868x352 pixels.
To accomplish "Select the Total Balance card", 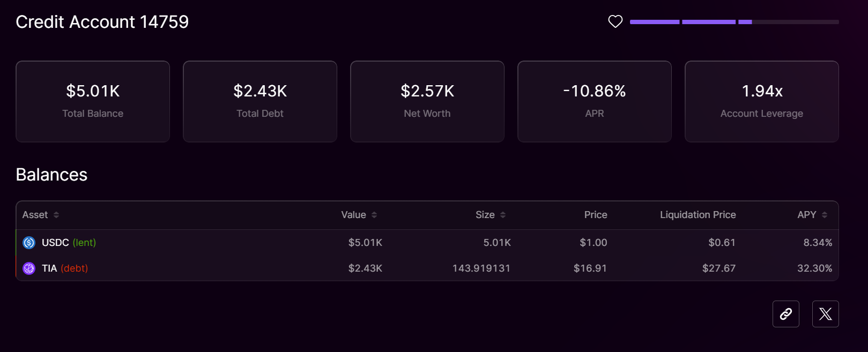I will pyautogui.click(x=93, y=101).
